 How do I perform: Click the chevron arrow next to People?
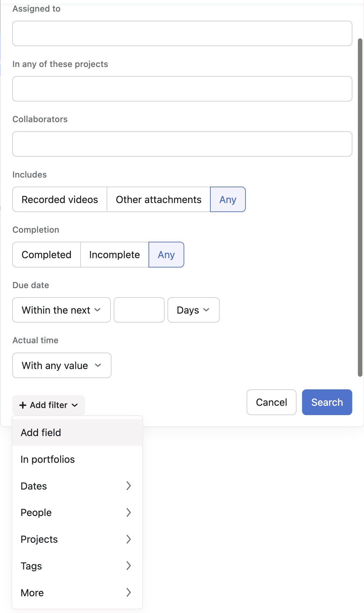[129, 512]
